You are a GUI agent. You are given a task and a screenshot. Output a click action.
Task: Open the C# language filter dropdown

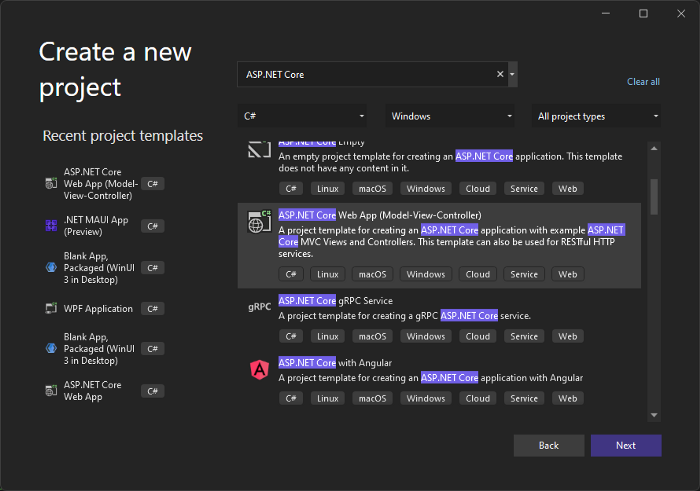(303, 116)
